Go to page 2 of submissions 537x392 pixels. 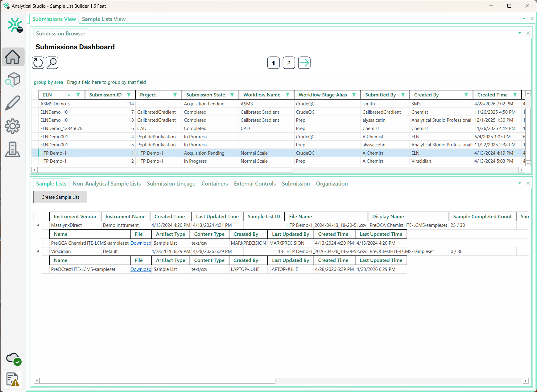289,63
